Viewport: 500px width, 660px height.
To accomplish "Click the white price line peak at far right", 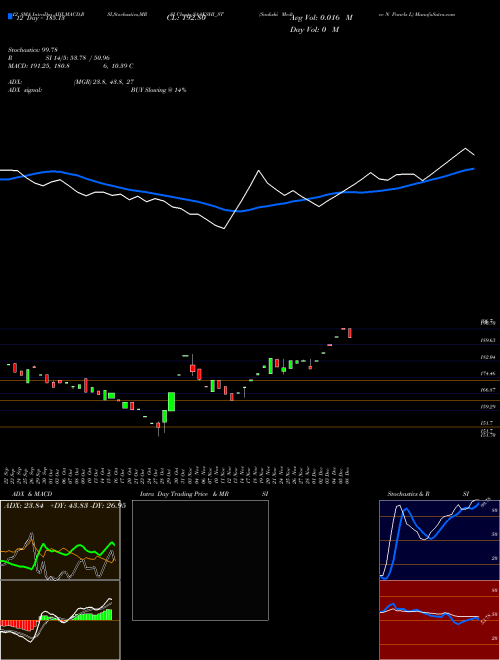I will pos(465,149).
